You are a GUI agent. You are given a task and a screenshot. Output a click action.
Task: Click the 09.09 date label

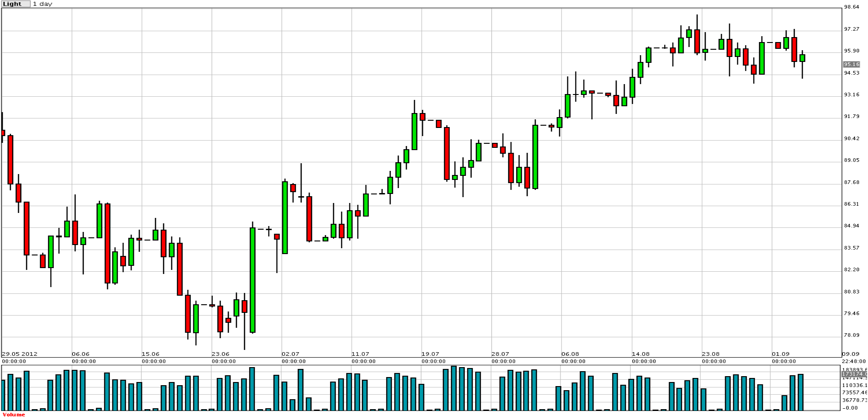850,354
